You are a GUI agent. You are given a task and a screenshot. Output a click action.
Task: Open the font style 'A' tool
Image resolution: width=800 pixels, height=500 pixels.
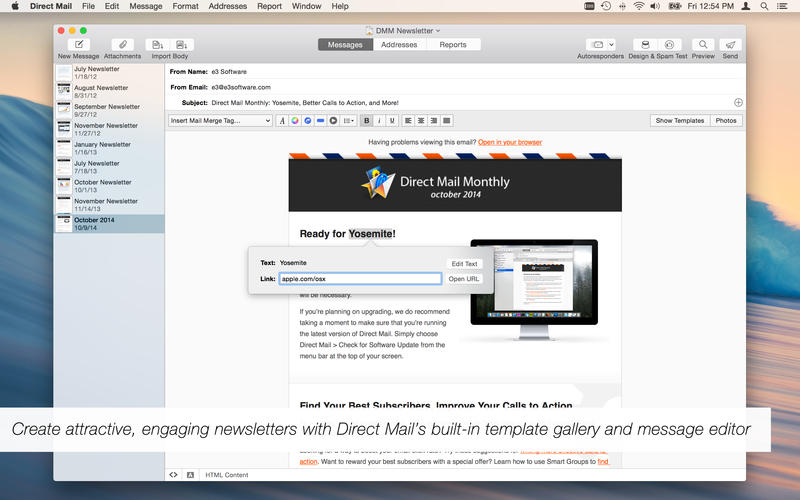(x=281, y=121)
